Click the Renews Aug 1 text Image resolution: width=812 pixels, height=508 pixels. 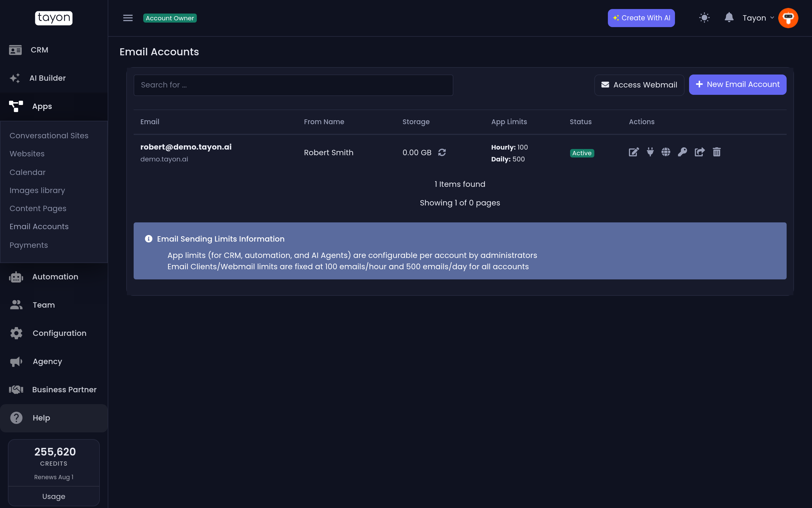click(x=54, y=477)
